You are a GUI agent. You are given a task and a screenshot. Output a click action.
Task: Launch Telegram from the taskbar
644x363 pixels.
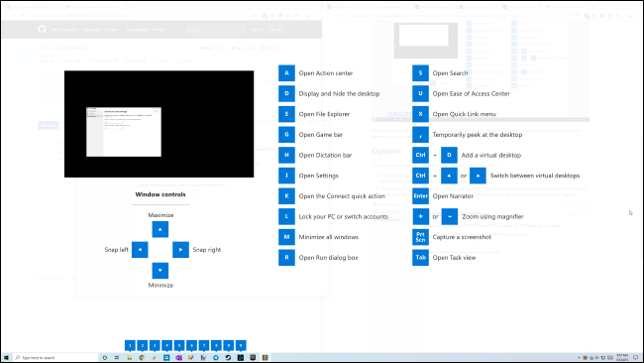point(216,358)
